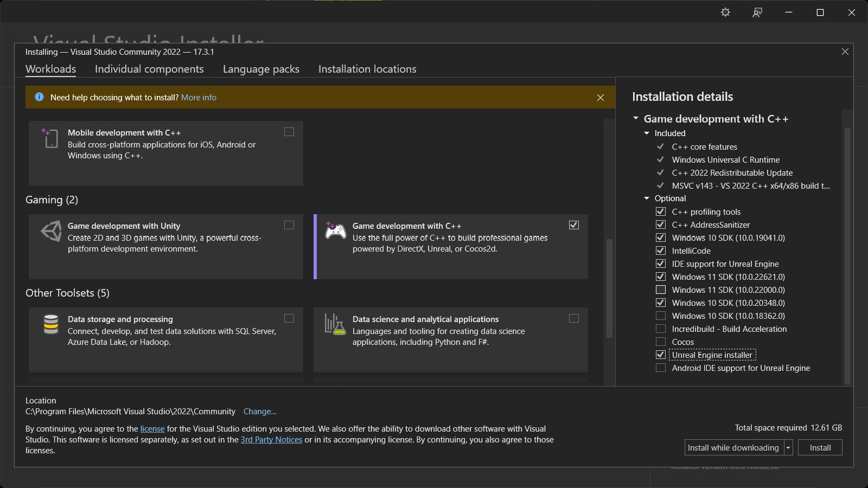Check the Game development with Unity workload
Screen dimensions: 868x488
coord(289,225)
